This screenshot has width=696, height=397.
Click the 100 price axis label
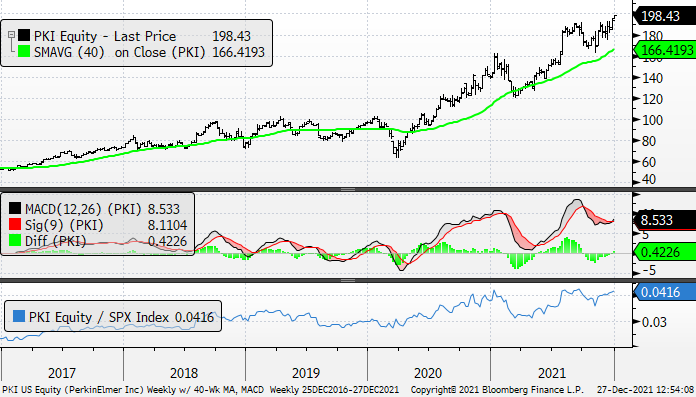652,120
